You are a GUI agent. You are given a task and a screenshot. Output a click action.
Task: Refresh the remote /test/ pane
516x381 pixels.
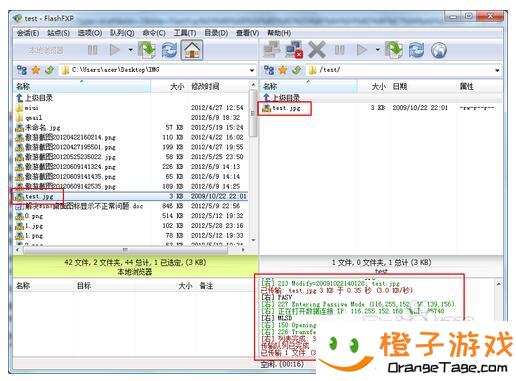tap(416, 50)
